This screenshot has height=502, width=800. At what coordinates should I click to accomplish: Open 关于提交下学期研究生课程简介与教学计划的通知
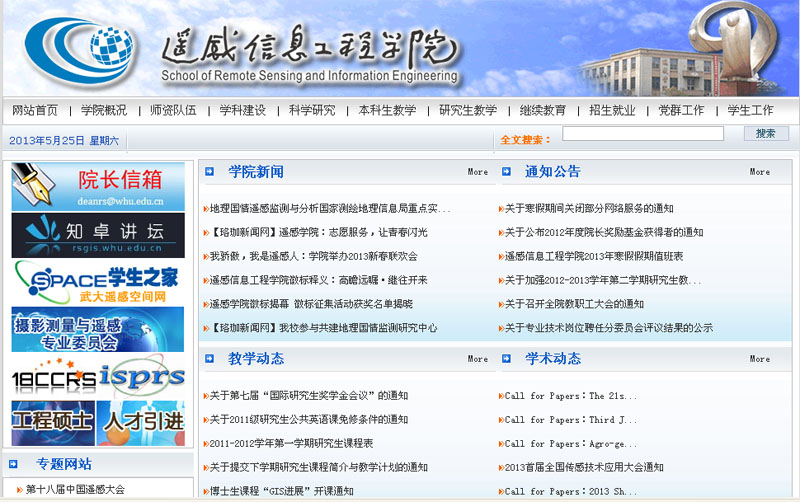(x=319, y=467)
